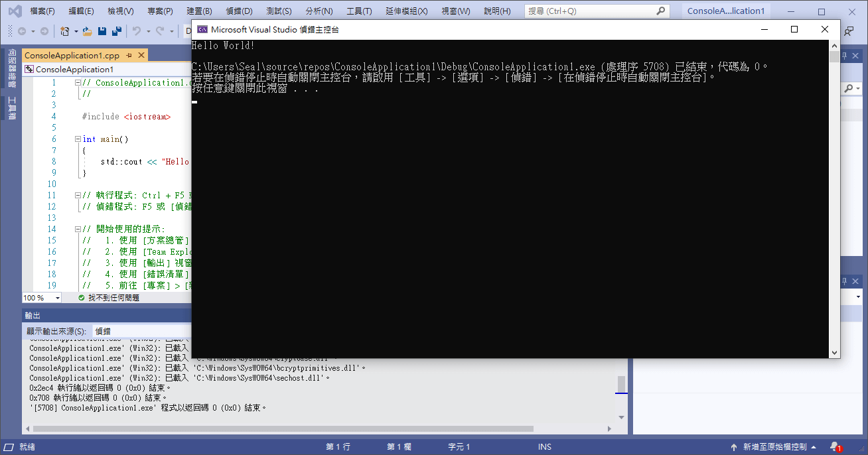Open the 檔案(F) menu
This screenshot has width=868, height=455.
click(x=42, y=11)
